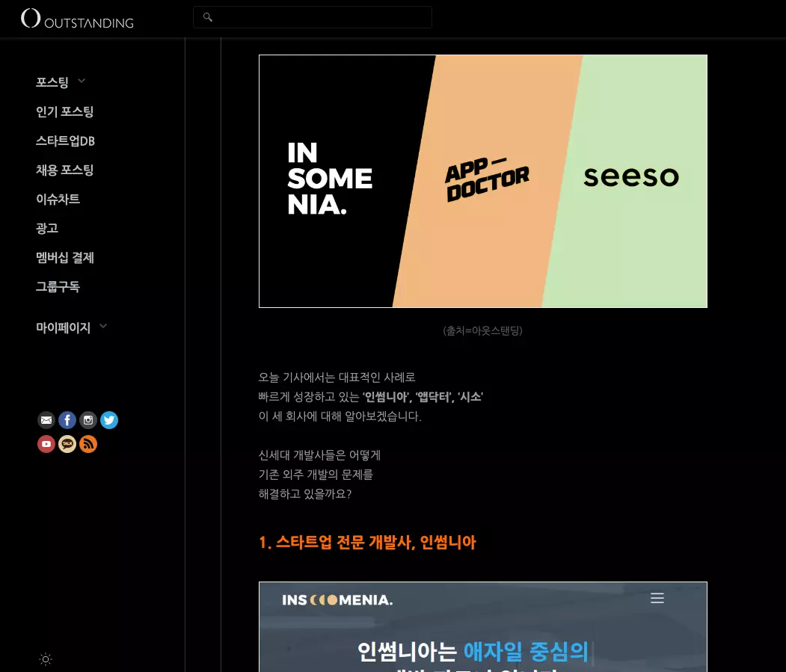Click the hamburger menu icon in Insomenia screenshot
The image size is (786, 672).
657,598
